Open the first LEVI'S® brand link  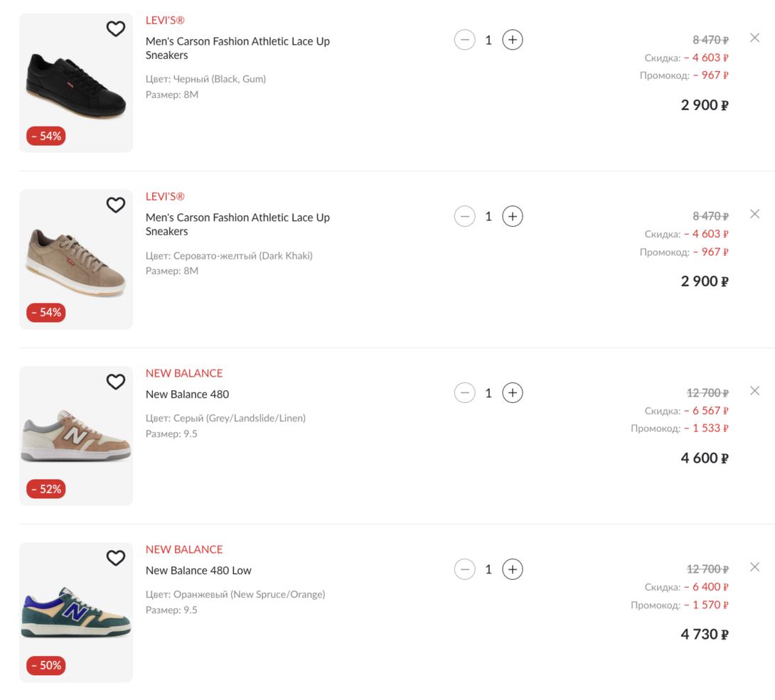[165, 21]
